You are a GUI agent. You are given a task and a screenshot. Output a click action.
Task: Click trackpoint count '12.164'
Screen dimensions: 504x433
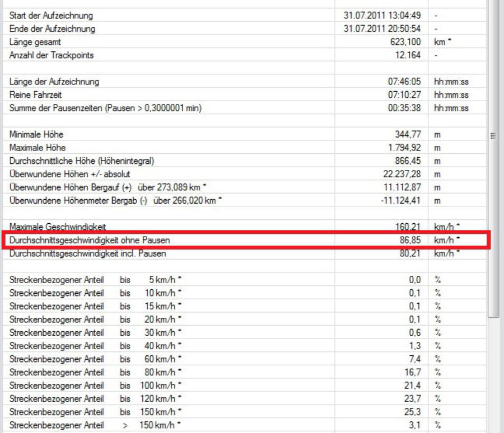pos(408,55)
